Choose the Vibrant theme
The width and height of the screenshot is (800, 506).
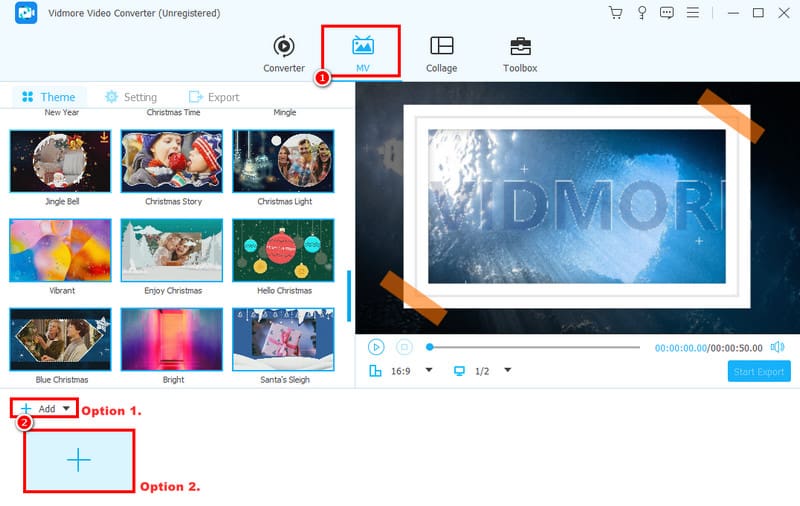60,250
